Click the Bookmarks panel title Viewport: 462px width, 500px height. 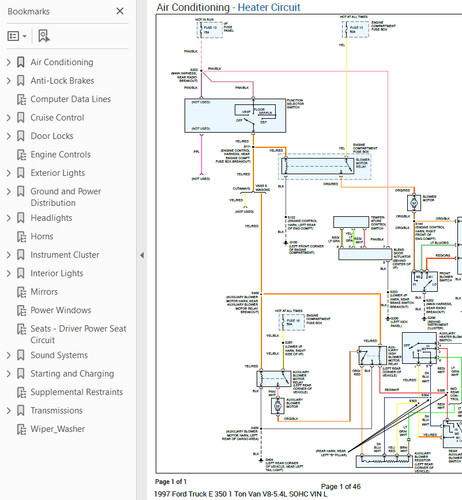pos(29,11)
